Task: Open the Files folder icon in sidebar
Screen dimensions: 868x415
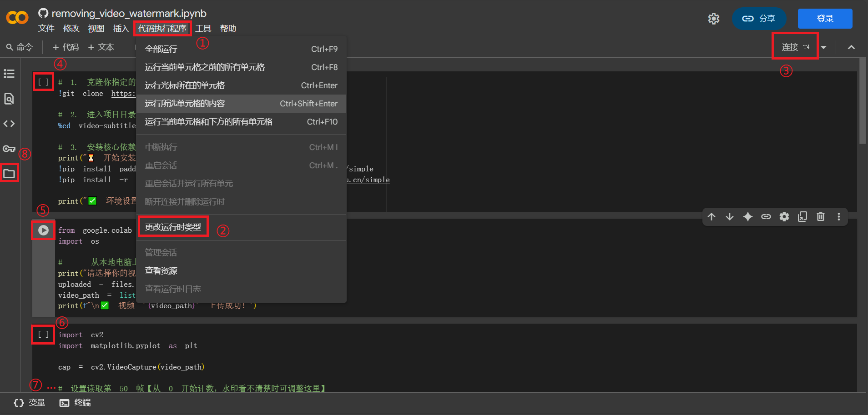Action: click(9, 174)
